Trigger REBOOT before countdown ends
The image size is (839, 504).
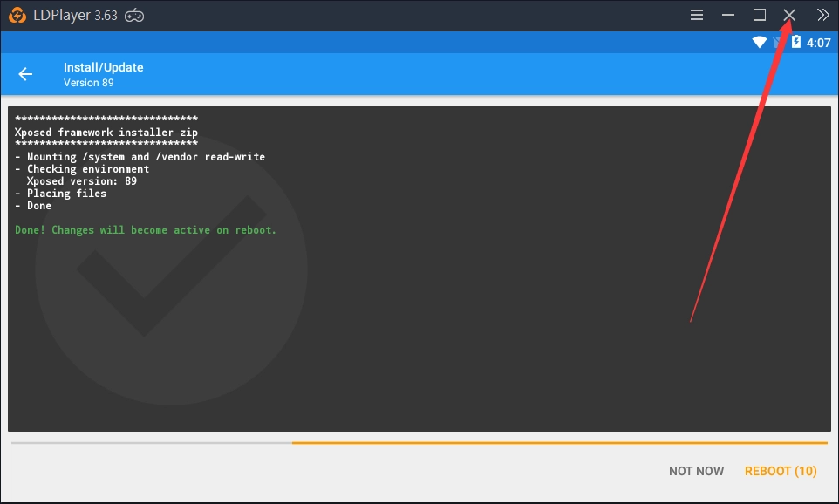(780, 470)
